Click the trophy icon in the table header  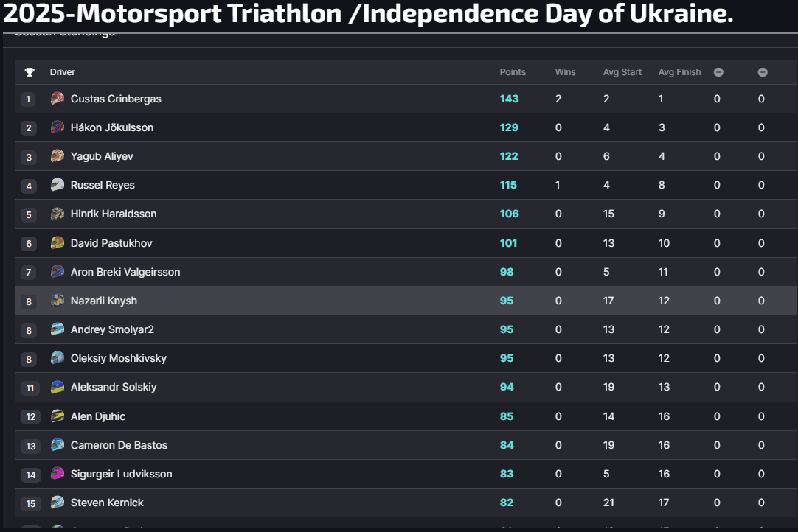point(30,72)
